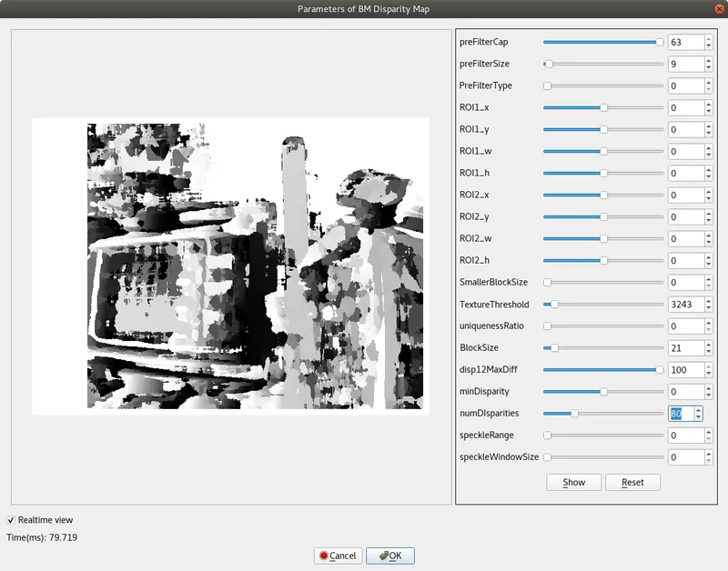Screen dimensions: 728x571
Task: Click the speckleWindowSize spinbox arrows
Action: click(x=709, y=457)
